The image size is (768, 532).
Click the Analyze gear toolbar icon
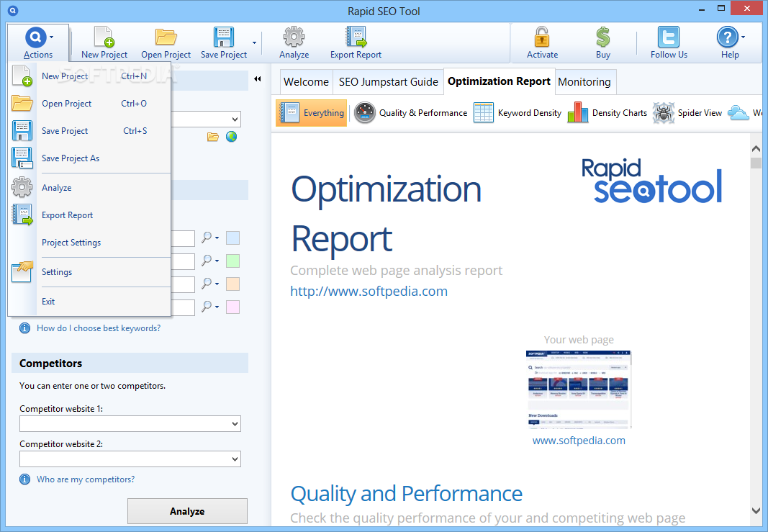(x=294, y=37)
